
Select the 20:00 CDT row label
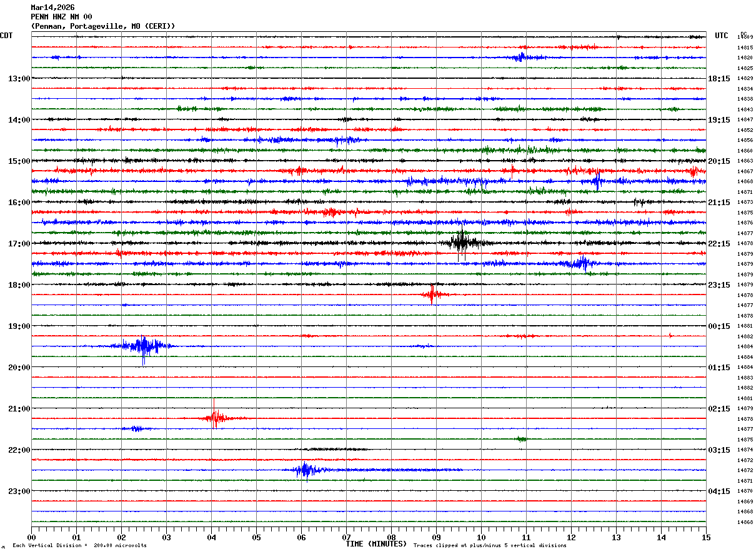19,368
